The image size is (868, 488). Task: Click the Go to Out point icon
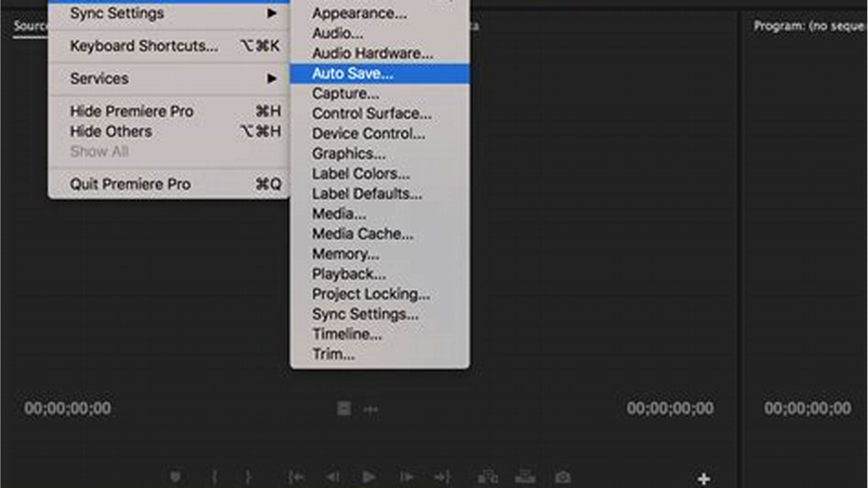[442, 477]
